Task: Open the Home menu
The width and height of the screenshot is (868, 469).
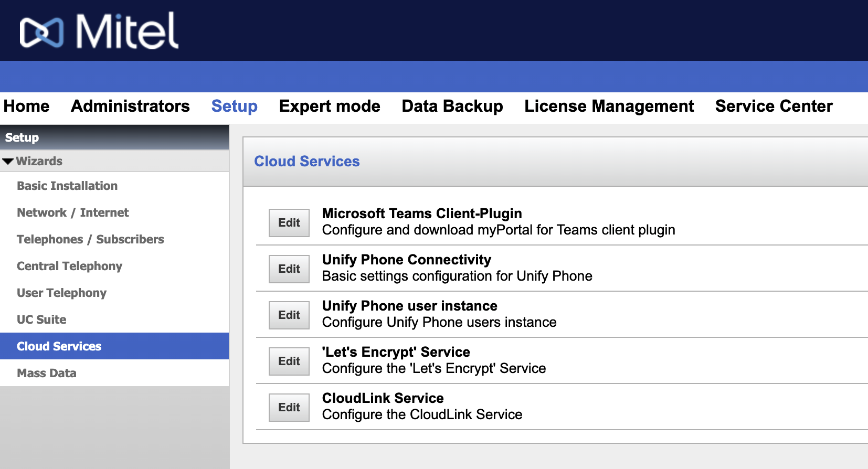Action: 26,106
